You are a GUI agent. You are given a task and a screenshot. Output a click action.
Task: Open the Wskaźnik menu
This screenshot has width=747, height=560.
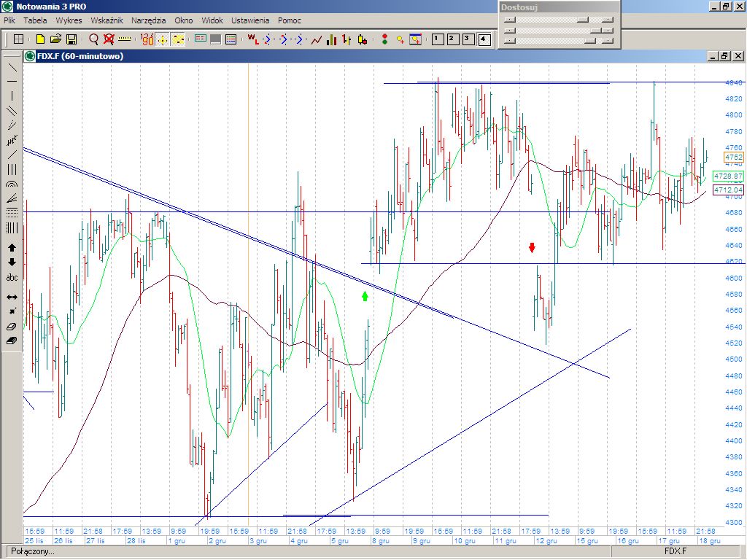click(107, 20)
